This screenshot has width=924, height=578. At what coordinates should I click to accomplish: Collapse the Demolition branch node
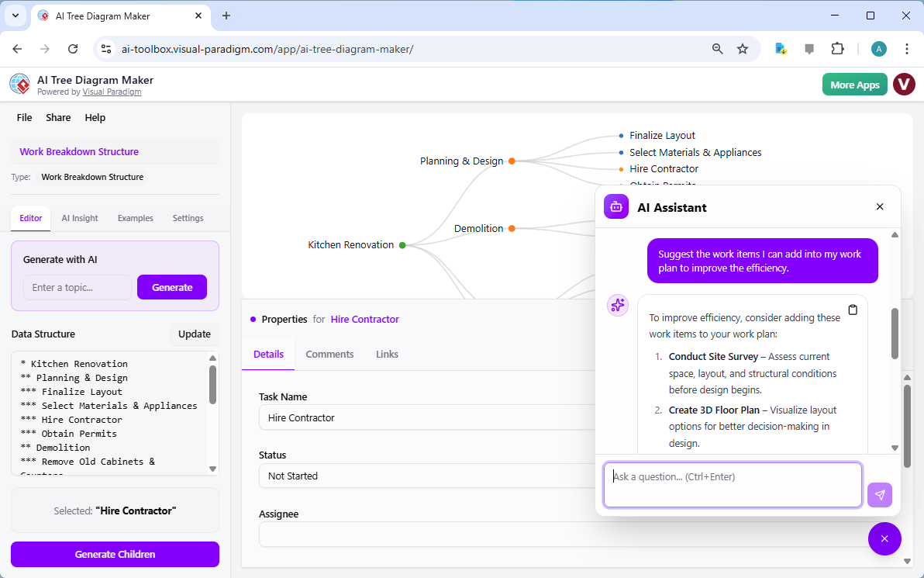[x=511, y=228]
